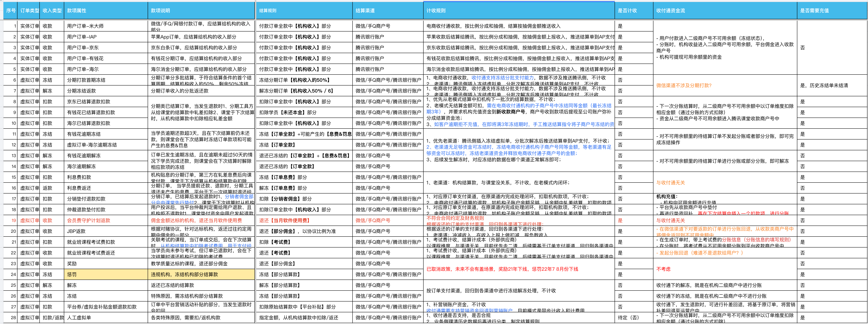Click the 款项属性 column header
The height and width of the screenshot is (324, 868).
tap(106, 10)
